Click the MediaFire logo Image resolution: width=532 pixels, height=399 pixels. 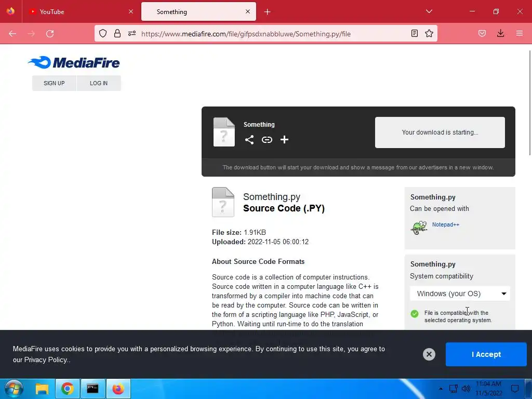point(74,62)
